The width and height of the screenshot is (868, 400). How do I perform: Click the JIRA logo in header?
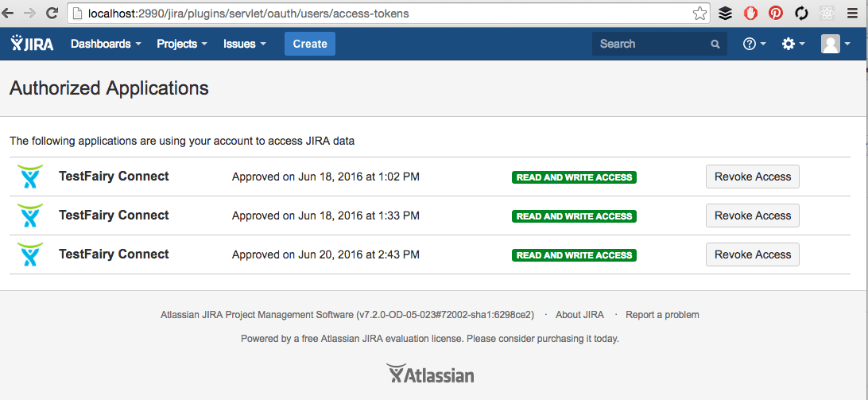point(33,44)
